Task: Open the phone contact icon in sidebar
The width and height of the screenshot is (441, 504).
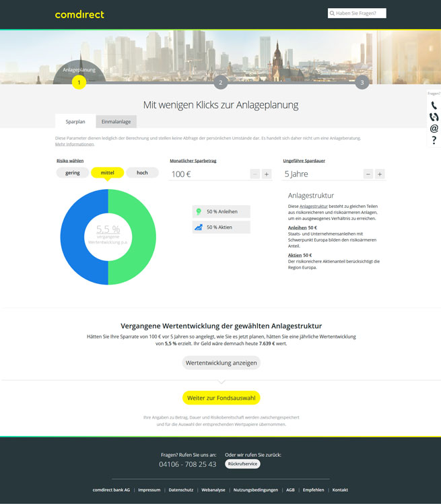Action: coord(434,106)
